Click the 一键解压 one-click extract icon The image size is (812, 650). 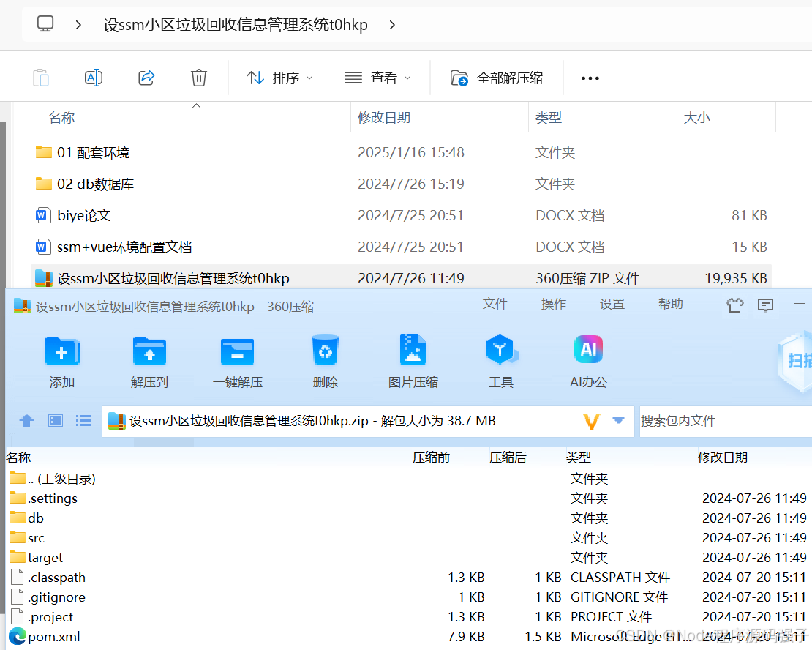click(x=238, y=362)
